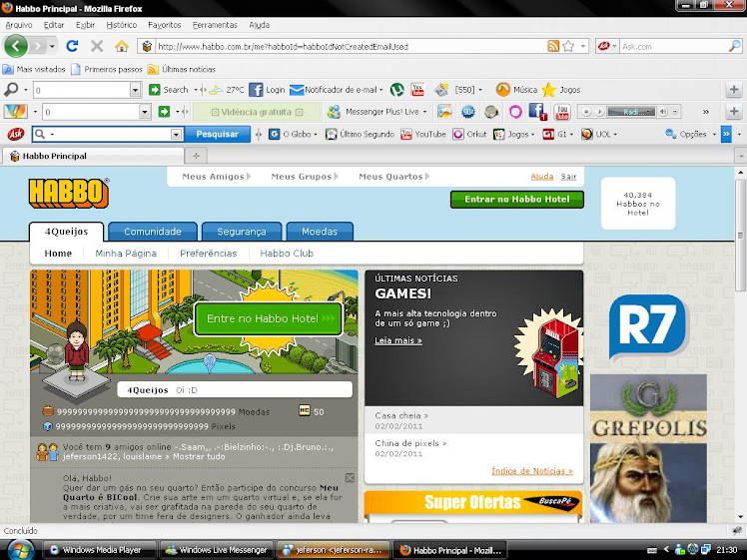Viewport: 747px width, 560px height.
Task: Open the Ferramentas menu
Action: click(215, 25)
